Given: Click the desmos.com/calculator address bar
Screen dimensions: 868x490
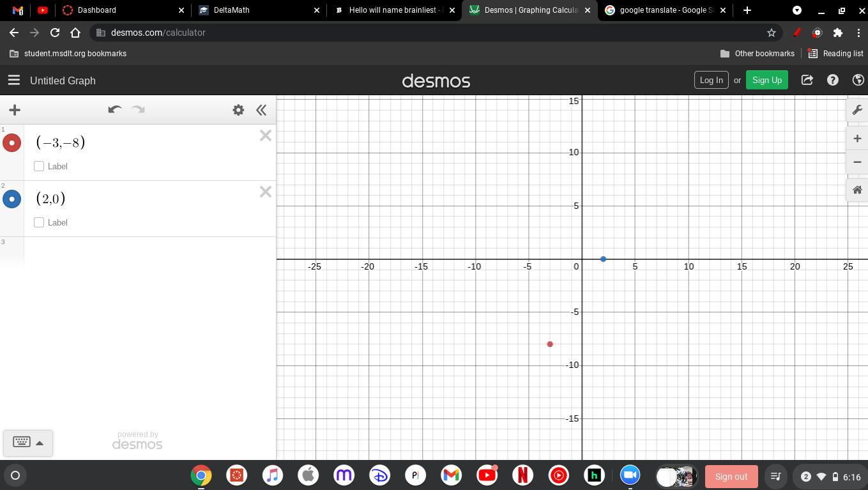Looking at the screenshot, I should tap(427, 33).
